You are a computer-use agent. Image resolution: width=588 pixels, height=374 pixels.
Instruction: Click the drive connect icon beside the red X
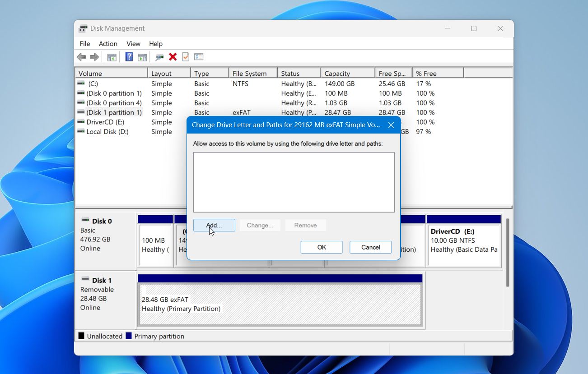159,57
